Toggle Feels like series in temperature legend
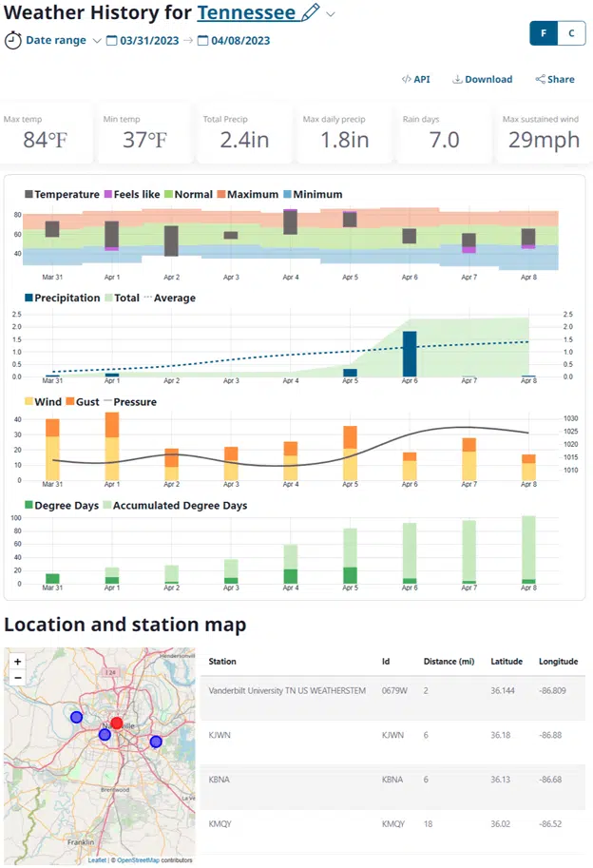The image size is (593, 868). [132, 194]
